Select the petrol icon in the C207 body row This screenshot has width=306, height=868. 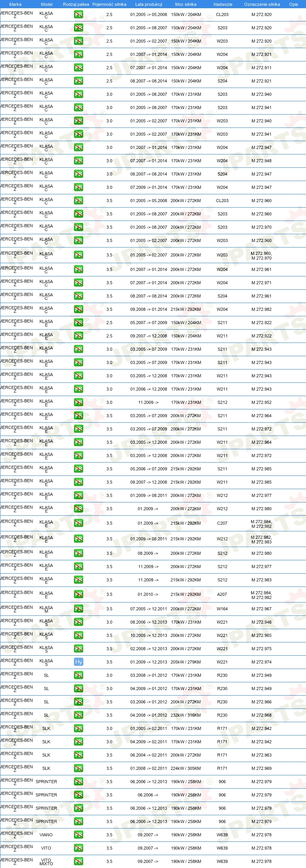point(78,523)
